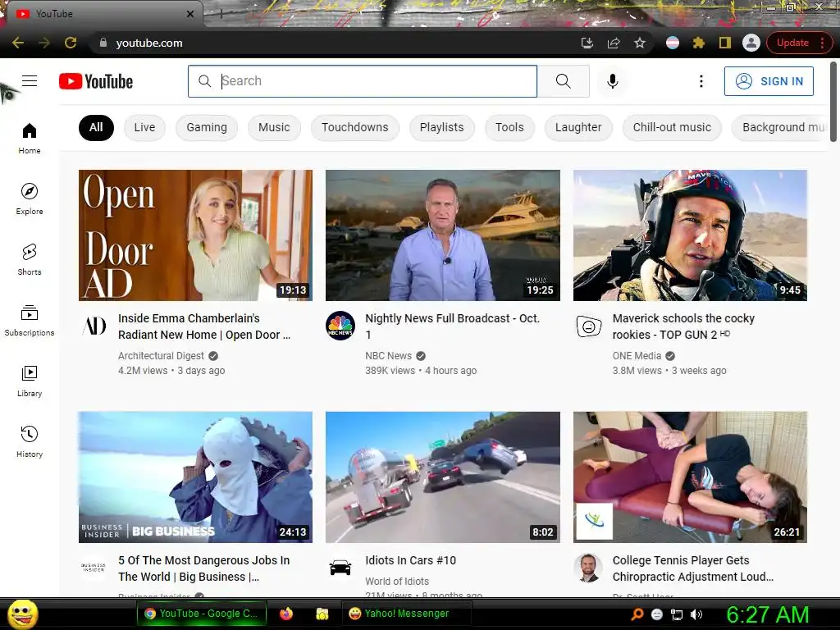Click the AD channel avatar
The width and height of the screenshot is (840, 630).
(94, 326)
